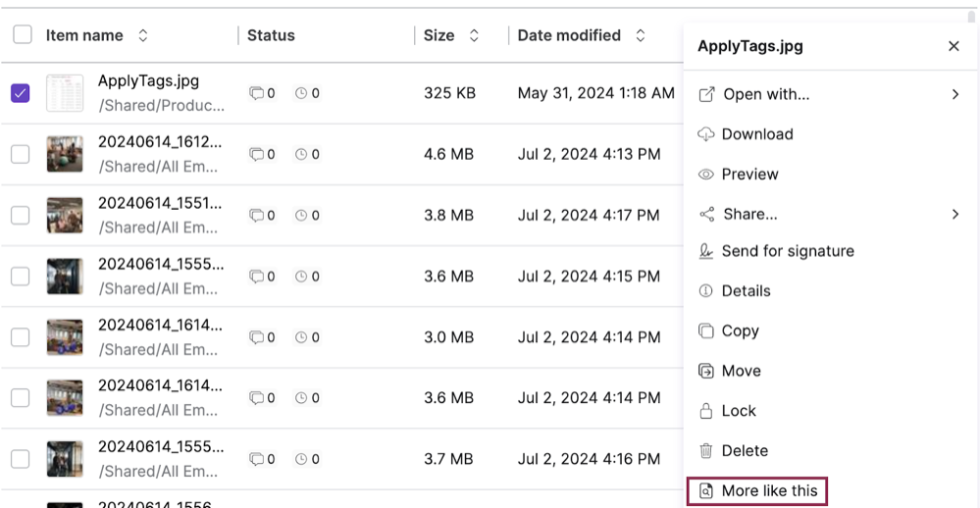Viewport: 980px width, 508px height.
Task: Check the box for 4.6 MB file
Action: pyautogui.click(x=20, y=154)
